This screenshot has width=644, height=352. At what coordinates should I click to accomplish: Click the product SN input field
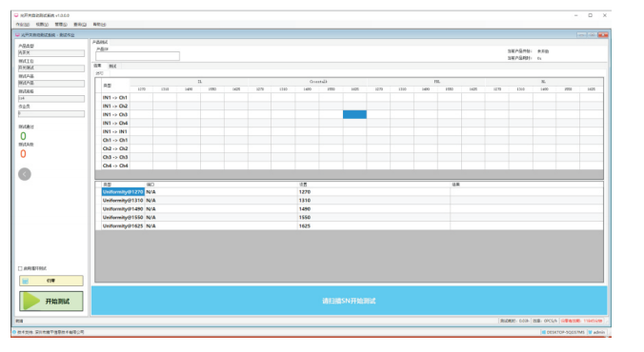click(x=137, y=56)
